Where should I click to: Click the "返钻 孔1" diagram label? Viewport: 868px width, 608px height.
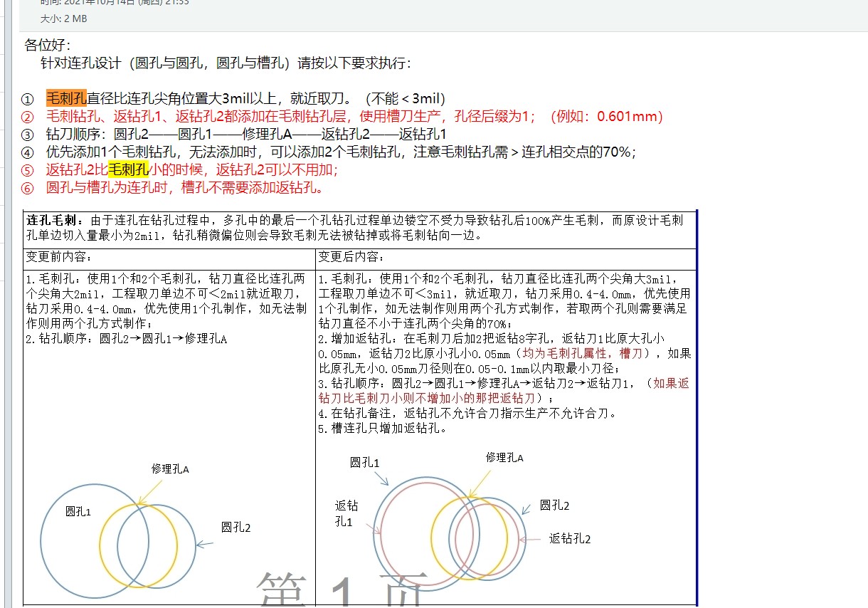pos(346,513)
